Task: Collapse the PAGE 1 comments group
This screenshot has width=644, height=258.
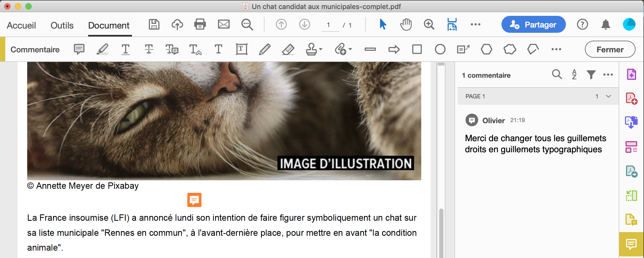Action: (609, 96)
